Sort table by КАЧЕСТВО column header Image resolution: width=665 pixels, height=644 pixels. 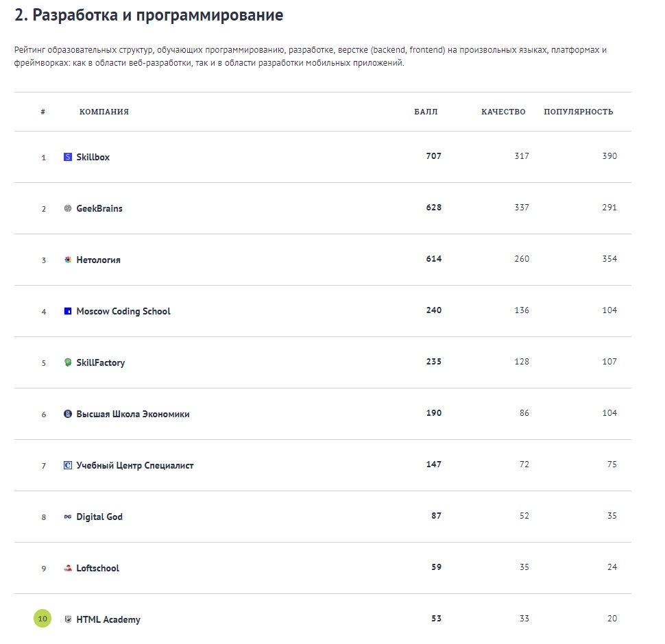click(x=503, y=112)
